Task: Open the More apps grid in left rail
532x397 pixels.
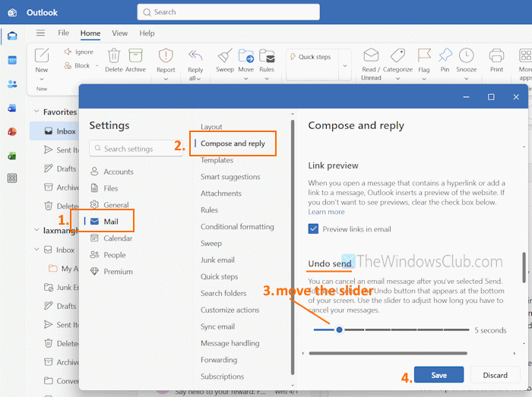Action: (12, 178)
